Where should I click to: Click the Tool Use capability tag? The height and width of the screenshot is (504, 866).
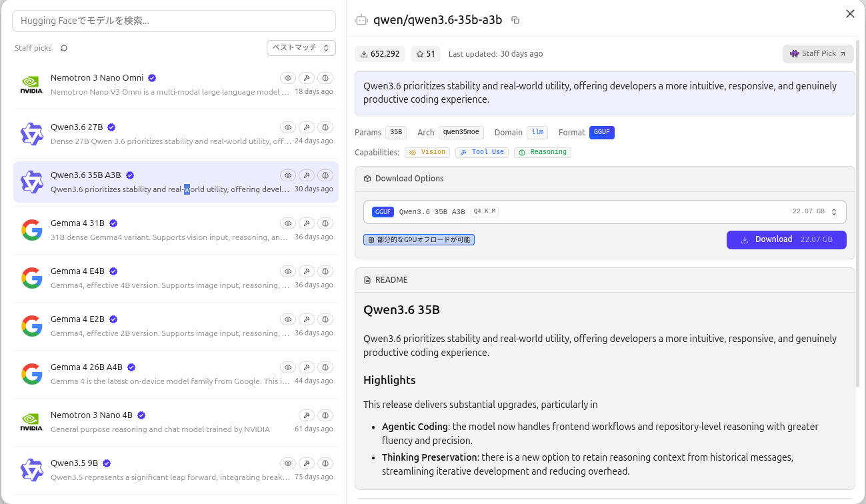[482, 153]
